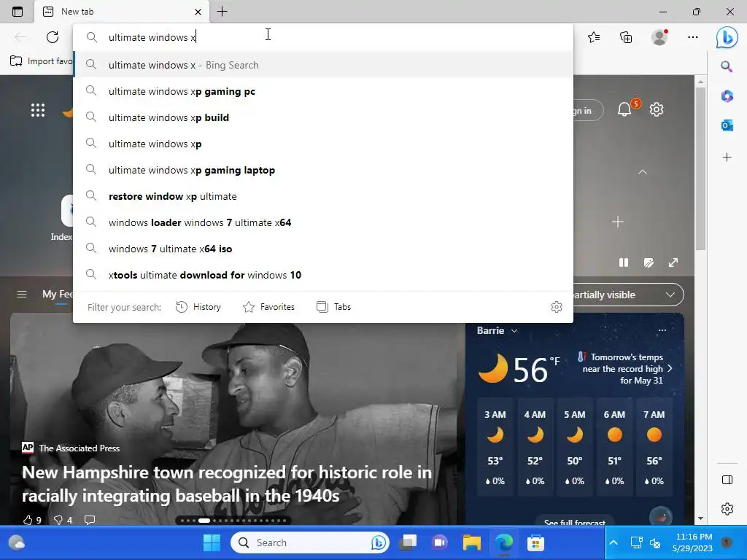
Task: Open comments icon on news story
Action: point(90,519)
